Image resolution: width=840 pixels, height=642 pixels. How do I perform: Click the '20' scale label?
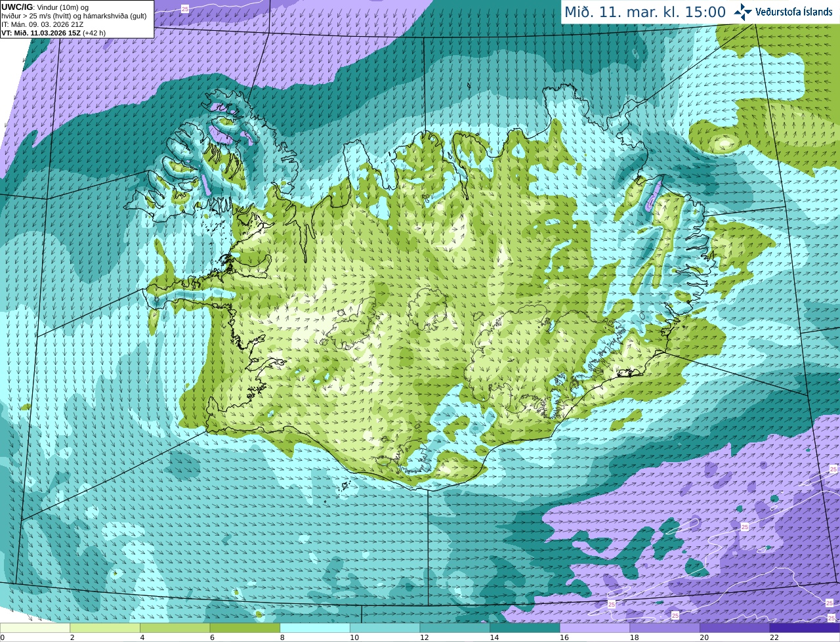704,637
